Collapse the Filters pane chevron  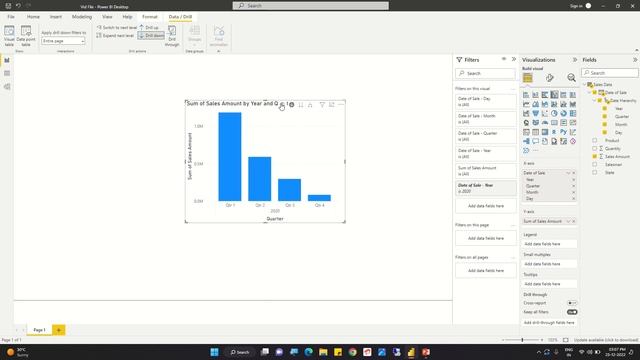(514, 59)
